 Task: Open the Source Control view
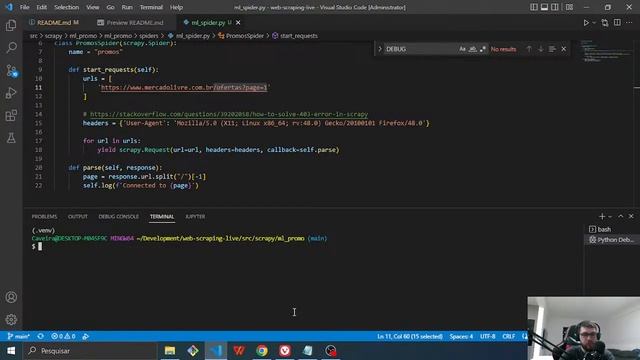click(x=11, y=71)
